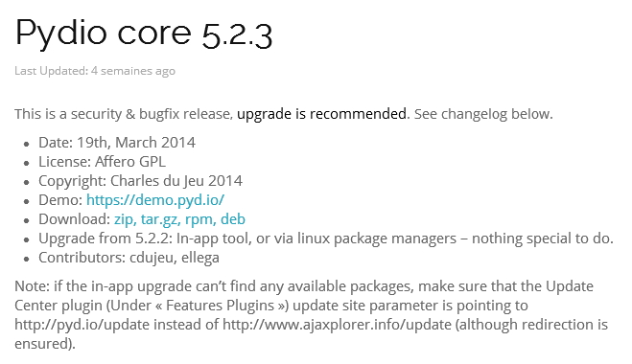Click the Upgrade from 5.2.2 list item
The width and height of the screenshot is (632, 364).
pyautogui.click(x=326, y=239)
